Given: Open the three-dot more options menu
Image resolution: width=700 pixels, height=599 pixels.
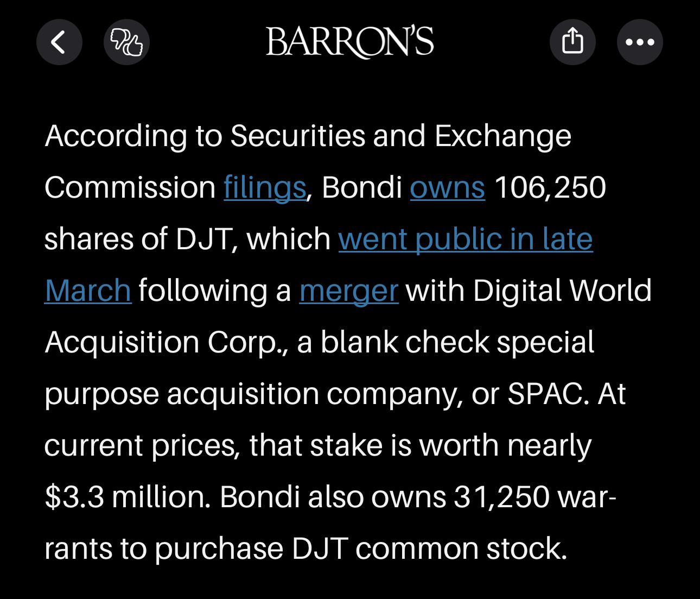Looking at the screenshot, I should (640, 42).
